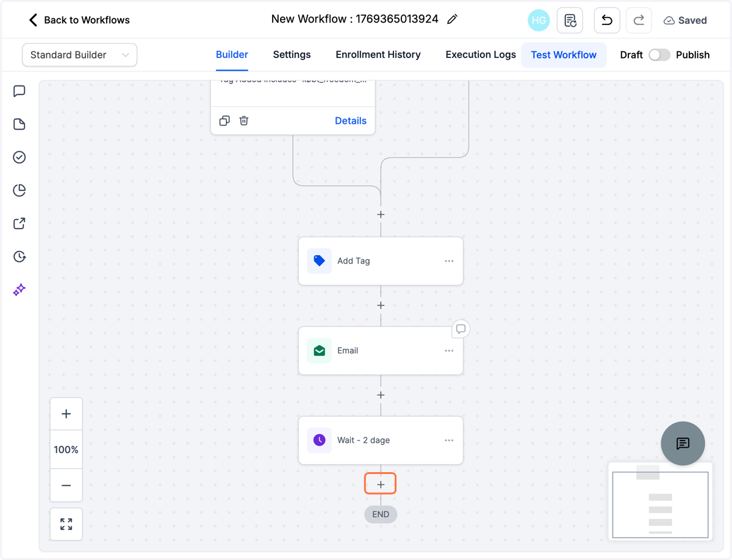Add step between Add Tag and Email
This screenshot has width=732, height=560.
coord(381,306)
